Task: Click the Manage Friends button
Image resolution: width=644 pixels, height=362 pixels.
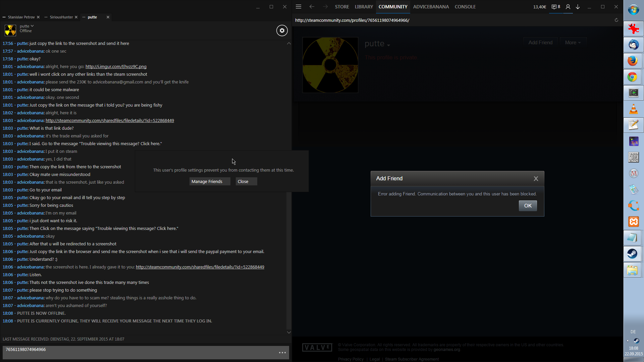Action: click(210, 181)
